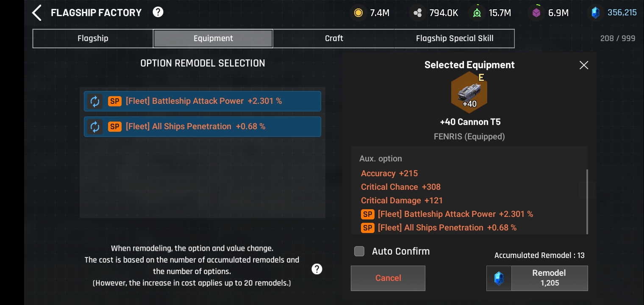
Task: Tap the purple cube resource icon
Action: tap(536, 13)
